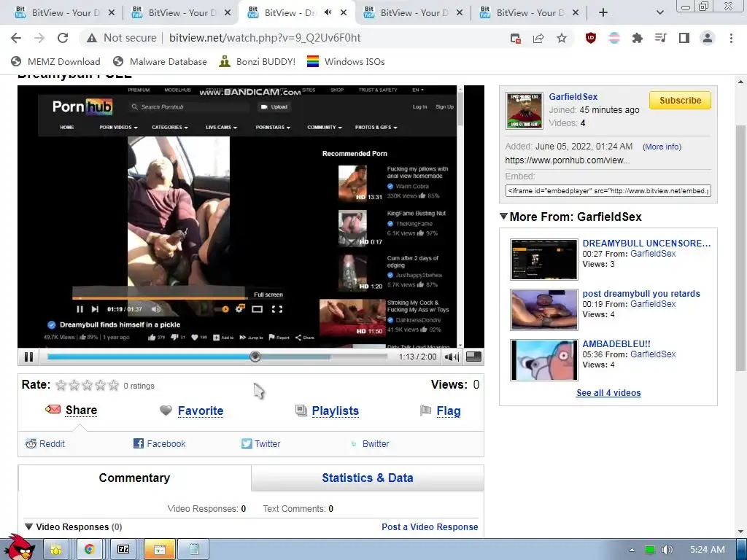Mute audio on the playing tab
Screen dimensions: 747x560
(x=328, y=12)
